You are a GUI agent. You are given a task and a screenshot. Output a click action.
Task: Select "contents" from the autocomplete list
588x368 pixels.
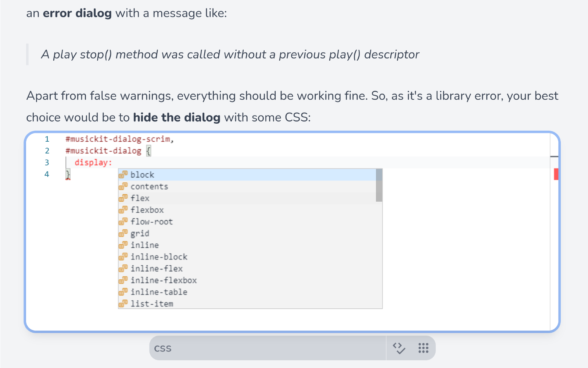click(x=149, y=187)
